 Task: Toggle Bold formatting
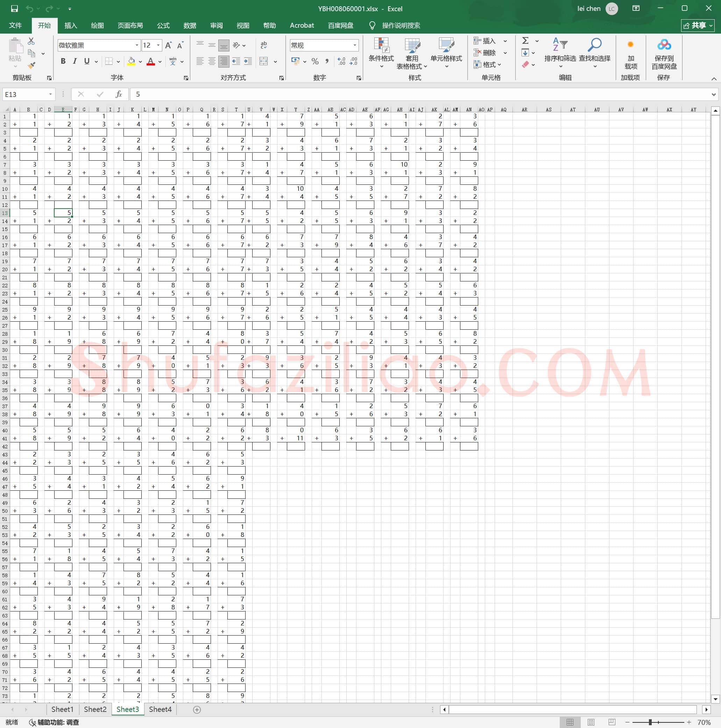[63, 61]
